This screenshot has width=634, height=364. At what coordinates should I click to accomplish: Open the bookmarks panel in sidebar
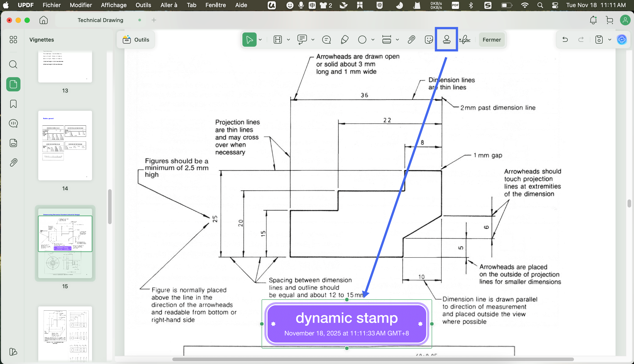(x=13, y=104)
